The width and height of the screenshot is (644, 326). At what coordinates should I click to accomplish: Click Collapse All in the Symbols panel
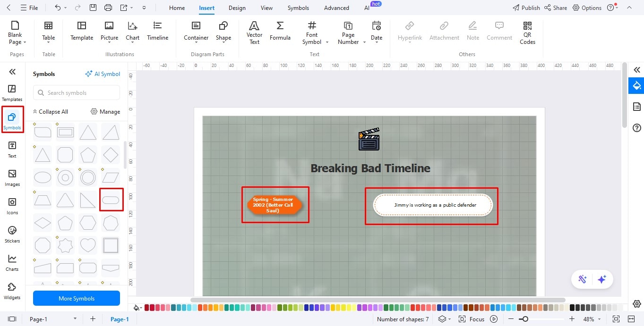tap(50, 112)
